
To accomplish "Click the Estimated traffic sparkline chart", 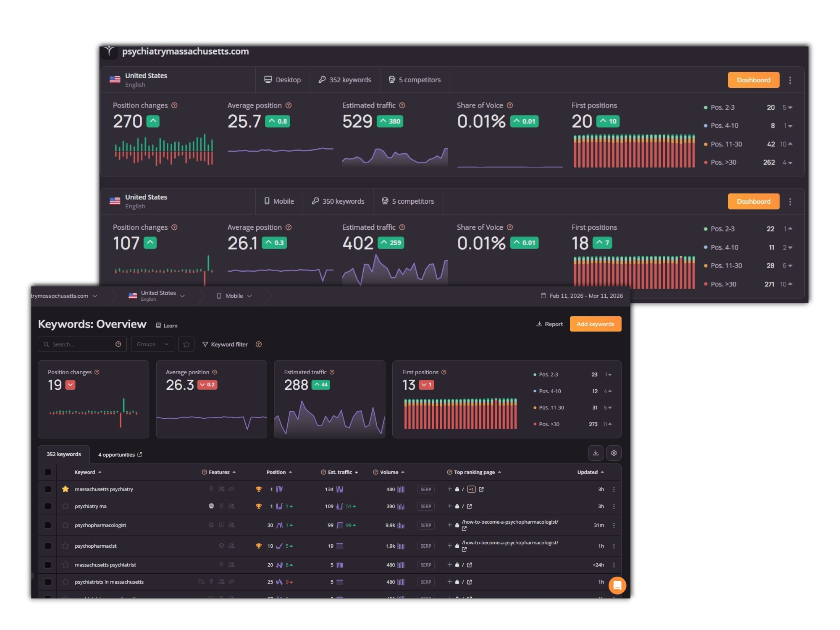I will pyautogui.click(x=329, y=418).
